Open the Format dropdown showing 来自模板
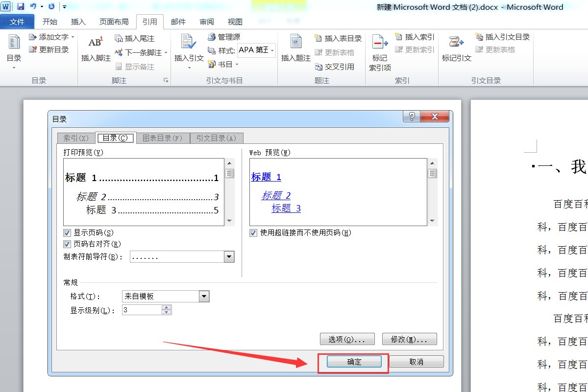Viewport: 588px width, 392px height. pos(204,296)
